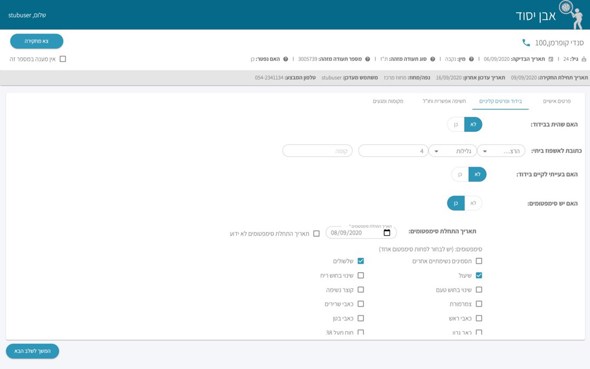Click the קומה floor input field
590x369 pixels.
click(x=317, y=151)
